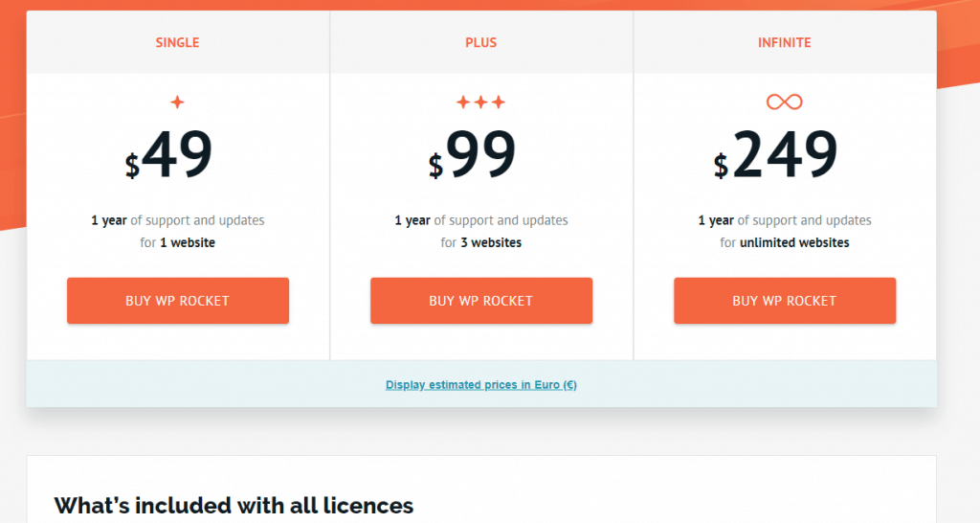Viewport: 980px width, 523px height.
Task: Click the infinity symbol icon under Infinite
Action: point(785,102)
